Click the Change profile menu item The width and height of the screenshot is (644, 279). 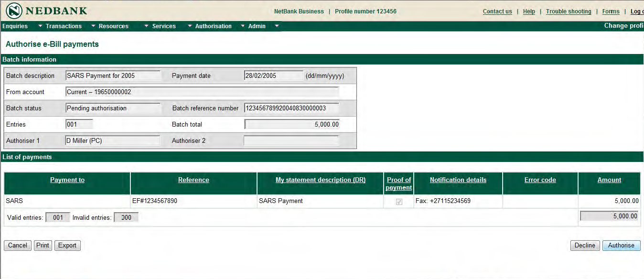(x=623, y=25)
